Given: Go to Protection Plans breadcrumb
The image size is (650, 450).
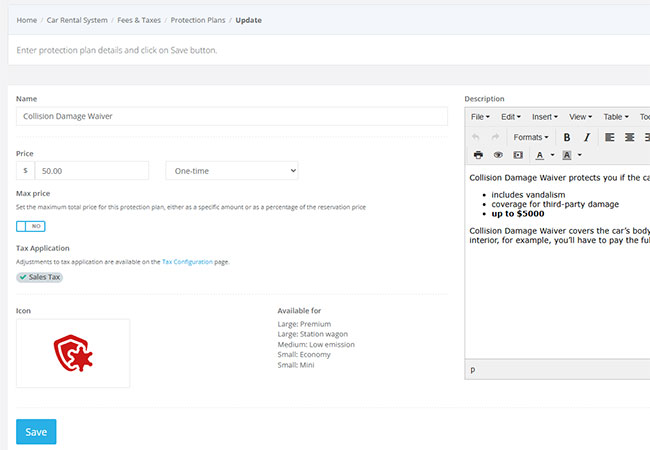Looking at the screenshot, I should (x=198, y=20).
